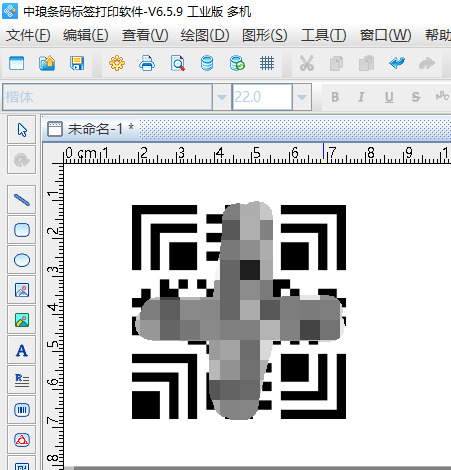The width and height of the screenshot is (451, 470).
Task: Open a file with the folder icon
Action: [x=47, y=63]
